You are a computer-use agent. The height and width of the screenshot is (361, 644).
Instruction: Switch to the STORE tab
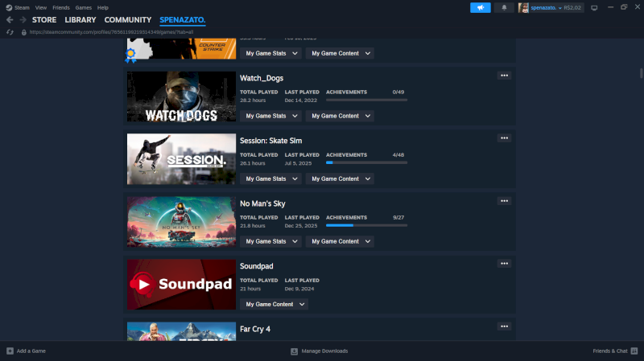pyautogui.click(x=44, y=19)
